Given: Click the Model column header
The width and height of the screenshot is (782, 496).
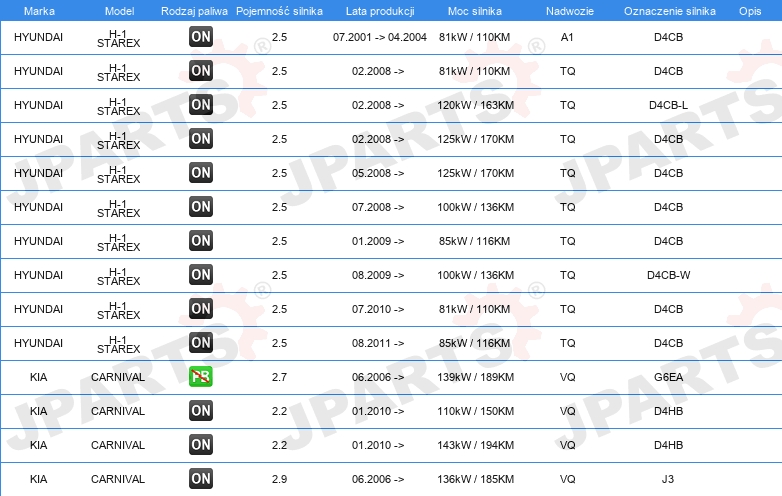Looking at the screenshot, I should pyautogui.click(x=120, y=11).
